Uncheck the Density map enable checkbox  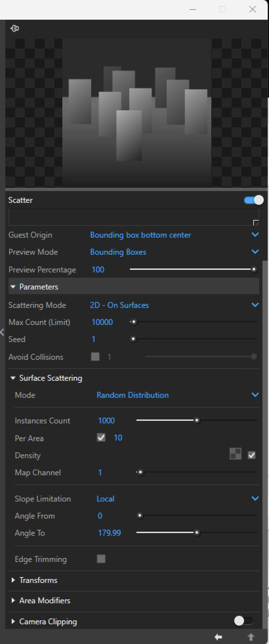click(252, 455)
